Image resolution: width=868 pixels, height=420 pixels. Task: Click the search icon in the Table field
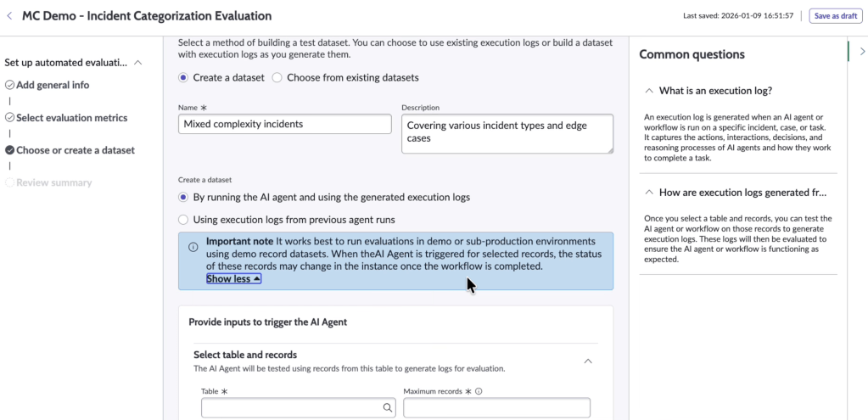pos(387,408)
